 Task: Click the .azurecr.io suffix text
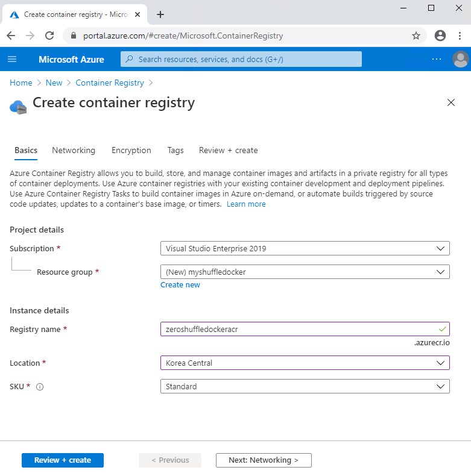pos(432,343)
